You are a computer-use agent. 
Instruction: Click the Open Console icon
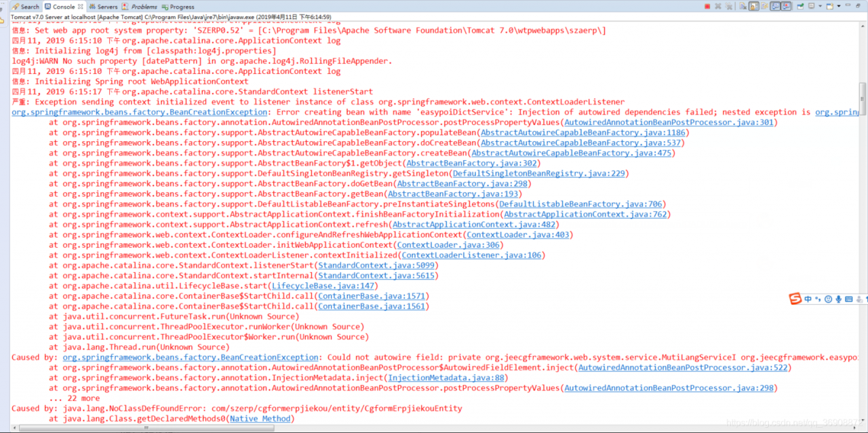[829, 6]
